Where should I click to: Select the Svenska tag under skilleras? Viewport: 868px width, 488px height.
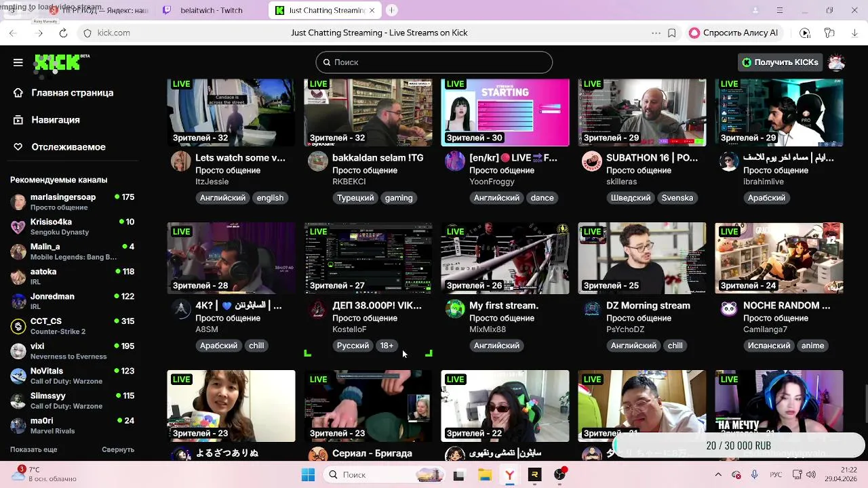677,198
